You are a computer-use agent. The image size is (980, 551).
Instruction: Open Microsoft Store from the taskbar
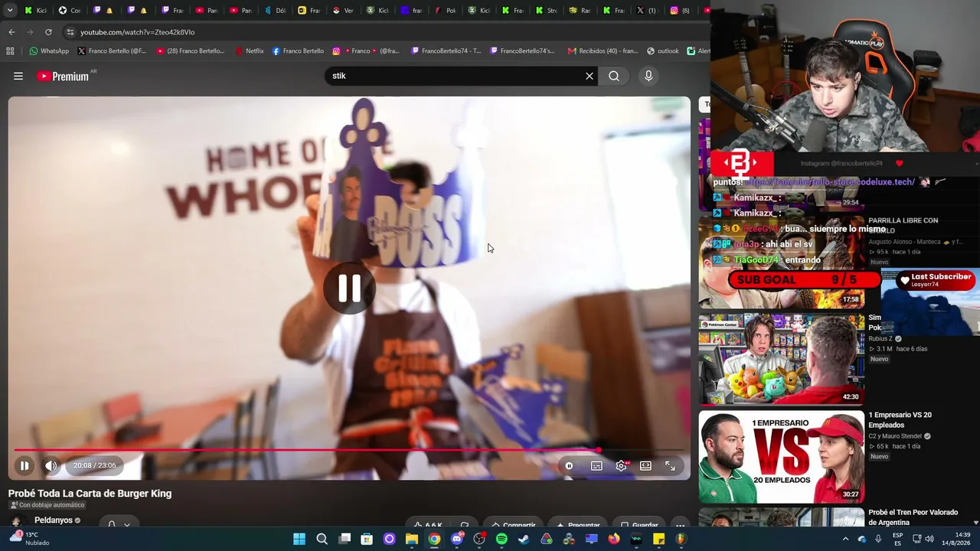[x=367, y=539]
